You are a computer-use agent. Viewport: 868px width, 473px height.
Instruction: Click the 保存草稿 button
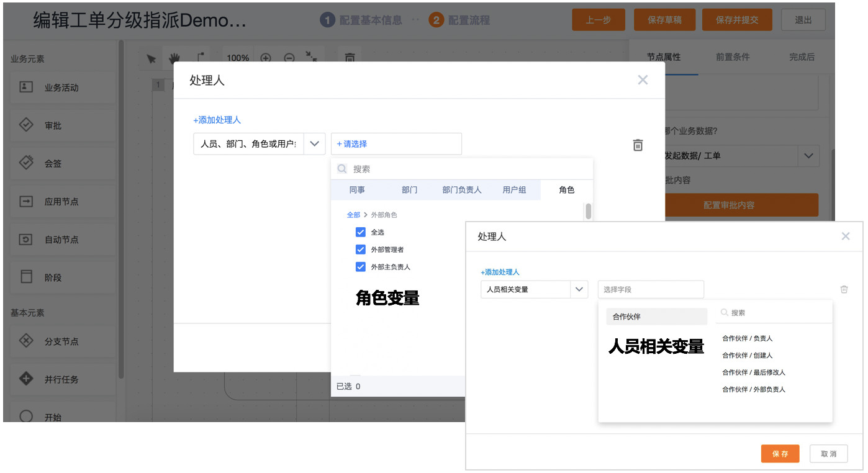tap(664, 20)
